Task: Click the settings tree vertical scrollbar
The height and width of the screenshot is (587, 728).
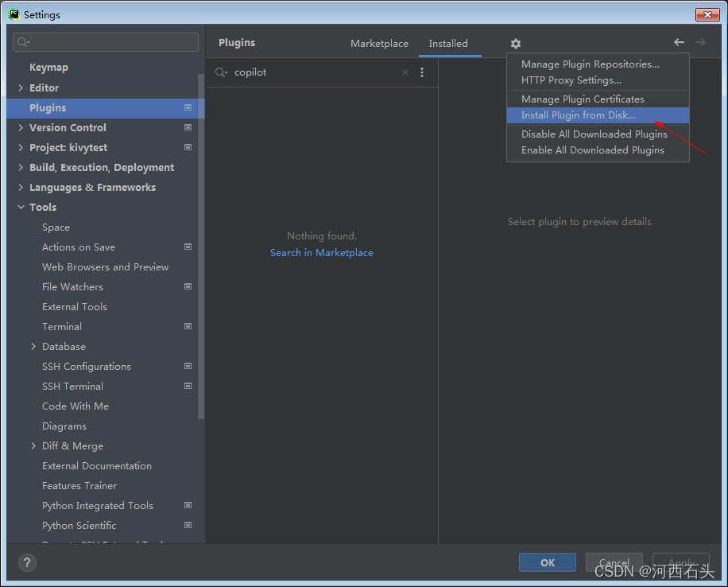Action: [x=201, y=247]
